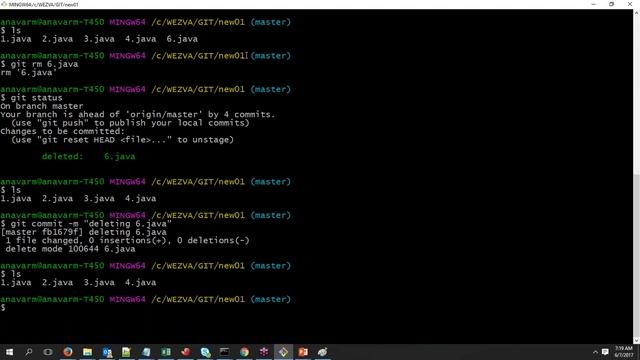Click the "delete mode 100644 6.java" line
Screen dimensions: 640x360
[70, 249]
